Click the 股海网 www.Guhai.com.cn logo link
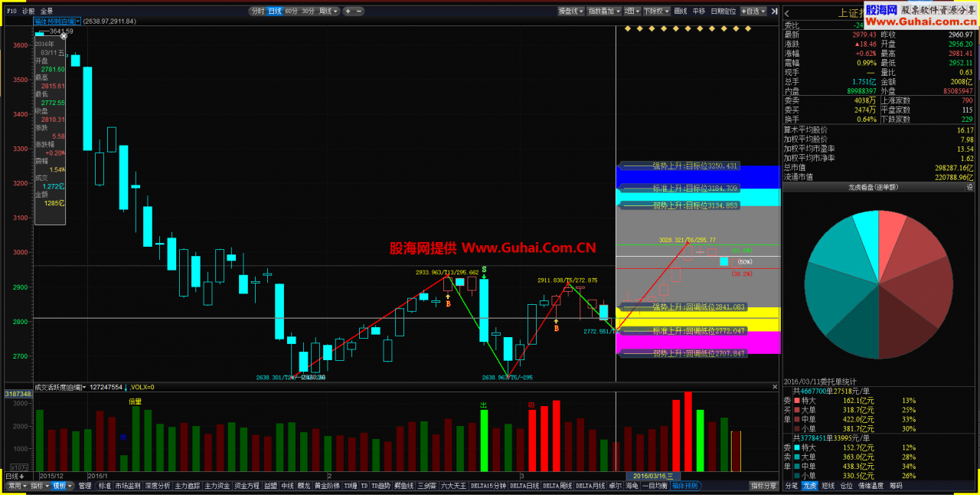This screenshot has height=495, width=980. tap(921, 16)
